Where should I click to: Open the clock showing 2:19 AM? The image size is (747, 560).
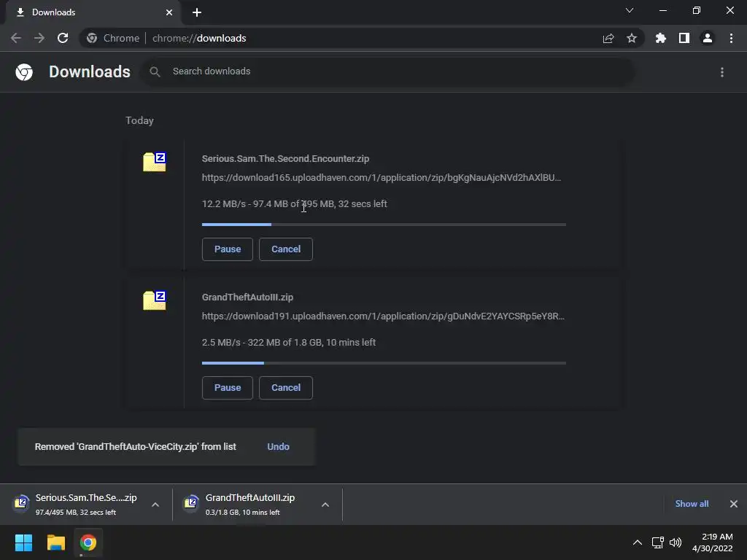[713, 542]
